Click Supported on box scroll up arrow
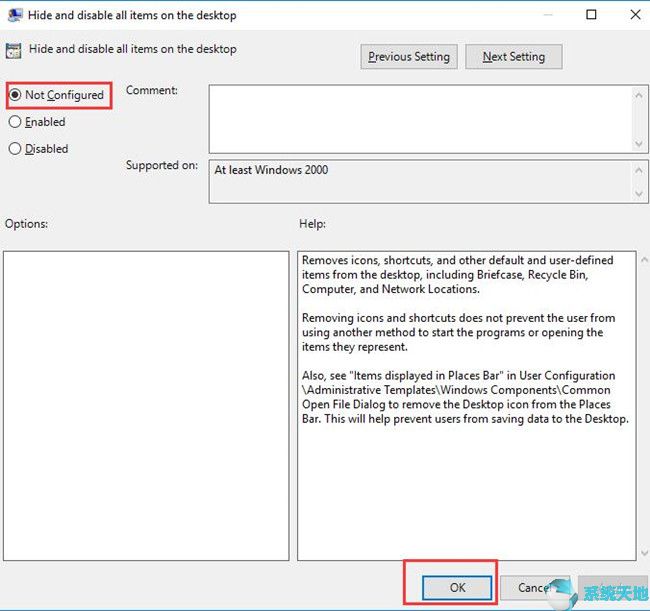Image resolution: width=650 pixels, height=611 pixels. (639, 170)
